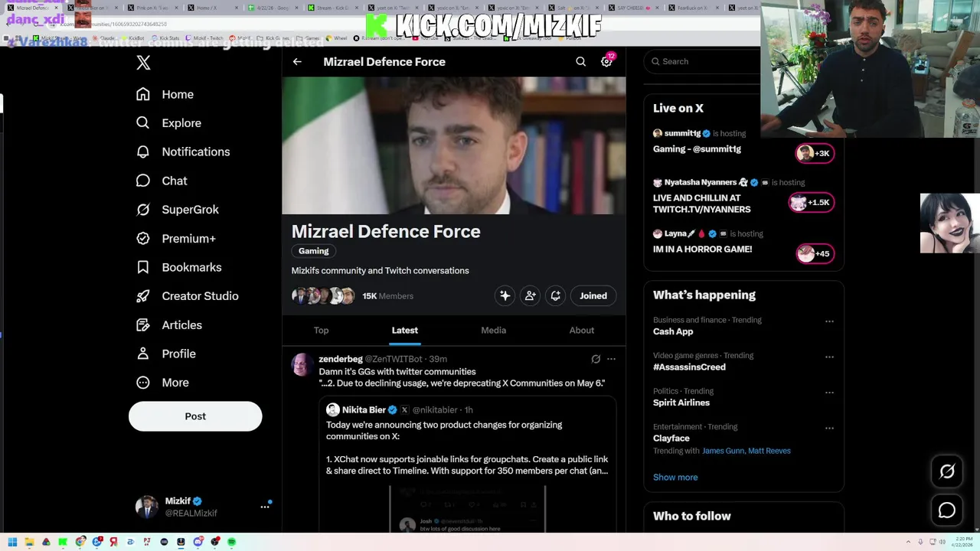980x551 pixels.
Task: Click the X logo in the sidebar
Action: [x=143, y=63]
